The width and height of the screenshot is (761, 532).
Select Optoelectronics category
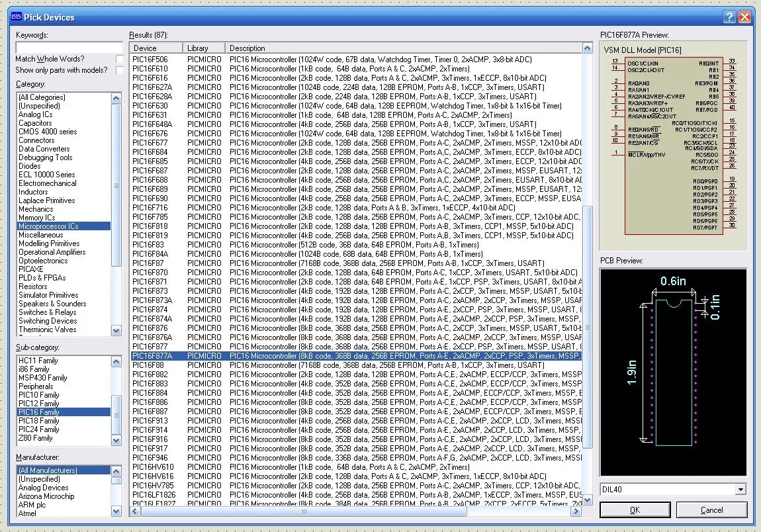tap(64, 261)
